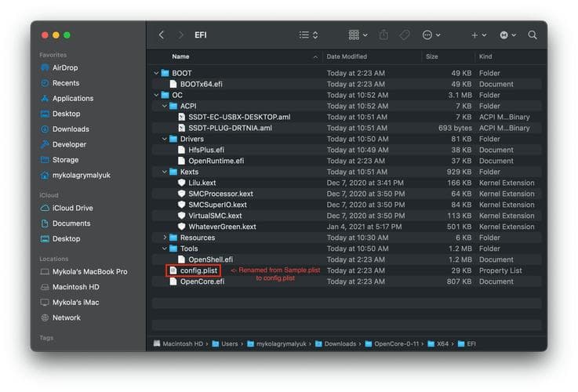Open Applications in the sidebar
The height and width of the screenshot is (392, 578).
pyautogui.click(x=67, y=99)
